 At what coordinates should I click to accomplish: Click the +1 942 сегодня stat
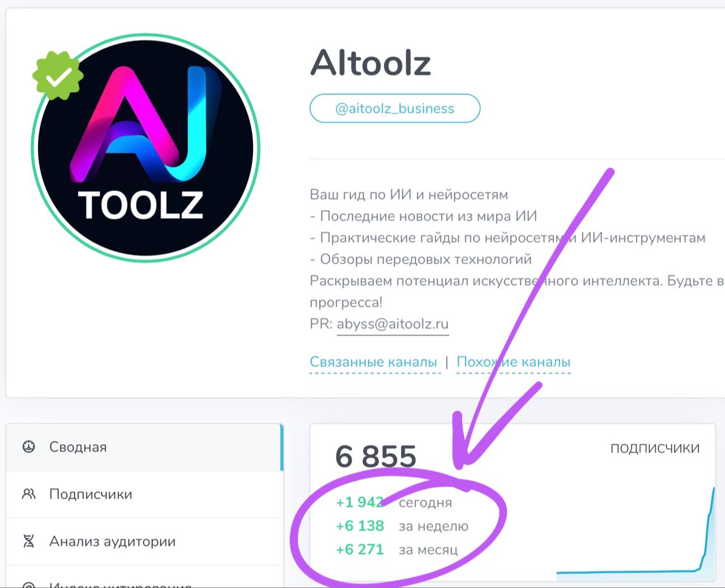click(360, 503)
